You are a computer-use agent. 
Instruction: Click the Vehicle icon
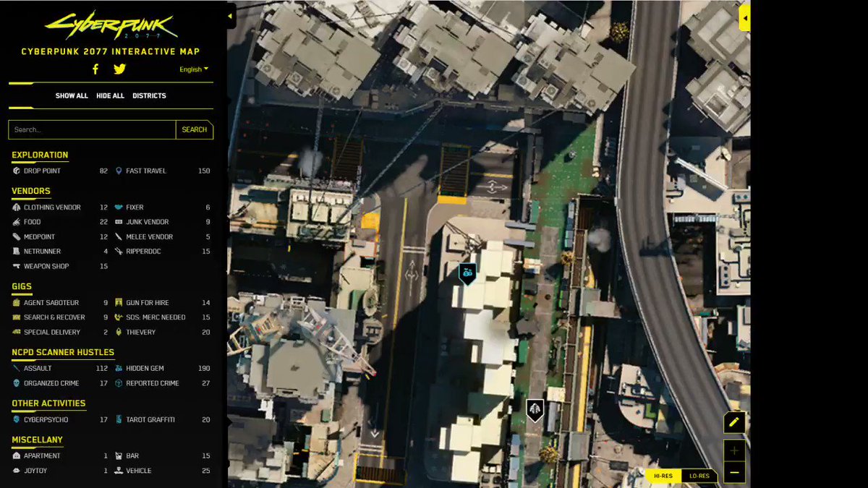(x=119, y=471)
